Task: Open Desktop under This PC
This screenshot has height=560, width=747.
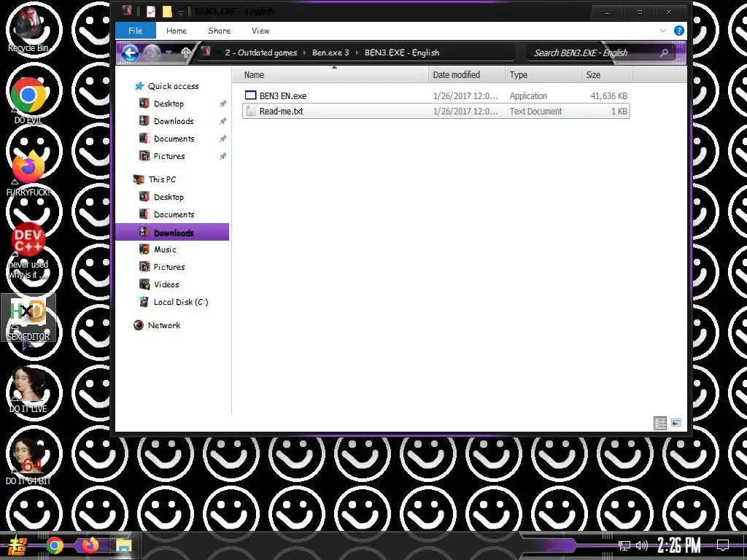Action: (162, 197)
